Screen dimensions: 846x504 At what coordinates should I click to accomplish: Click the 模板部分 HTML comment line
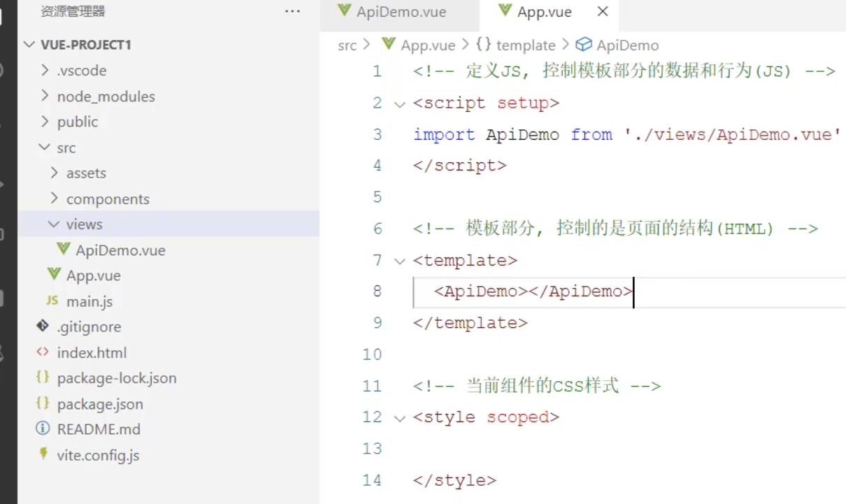click(615, 229)
